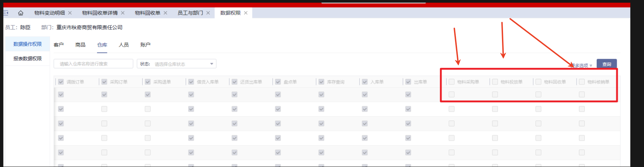The width and height of the screenshot is (644, 167).
Task: Select 报表数据权限 in left menu
Action: pos(28,59)
